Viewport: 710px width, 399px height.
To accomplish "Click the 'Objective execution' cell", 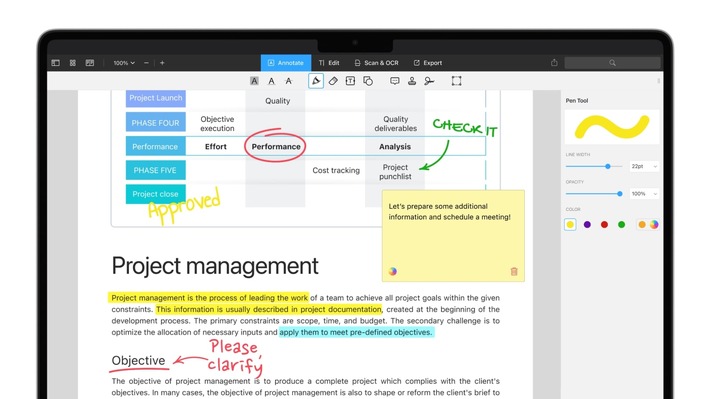I will coord(217,124).
